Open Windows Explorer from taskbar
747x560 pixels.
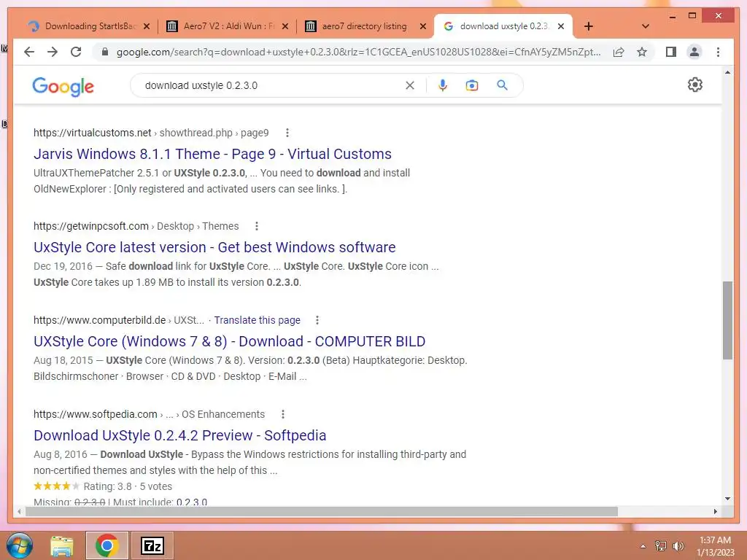point(62,546)
